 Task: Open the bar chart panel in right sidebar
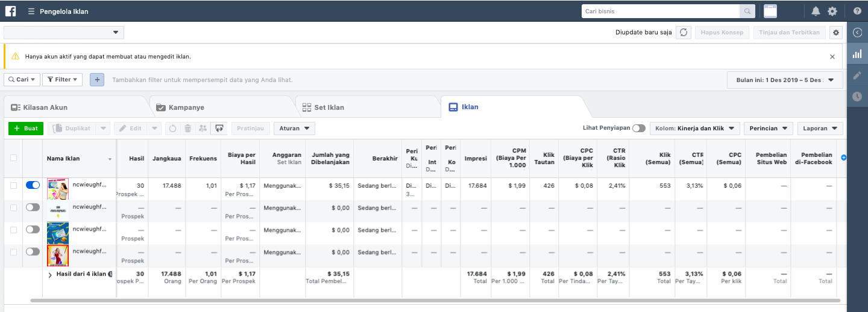(857, 54)
